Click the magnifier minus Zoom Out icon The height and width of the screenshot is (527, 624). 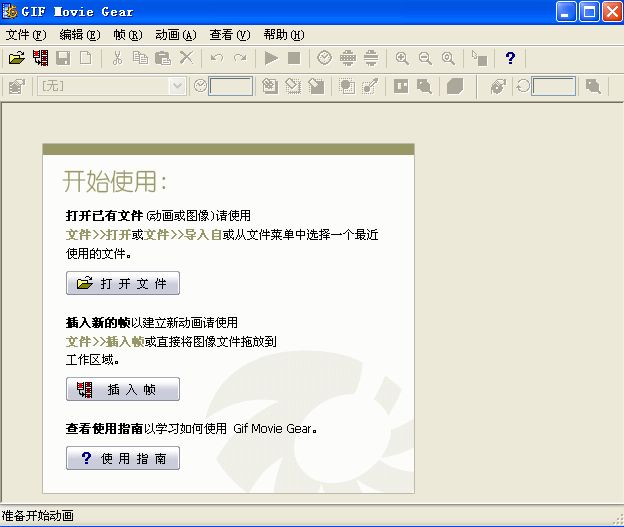(425, 58)
